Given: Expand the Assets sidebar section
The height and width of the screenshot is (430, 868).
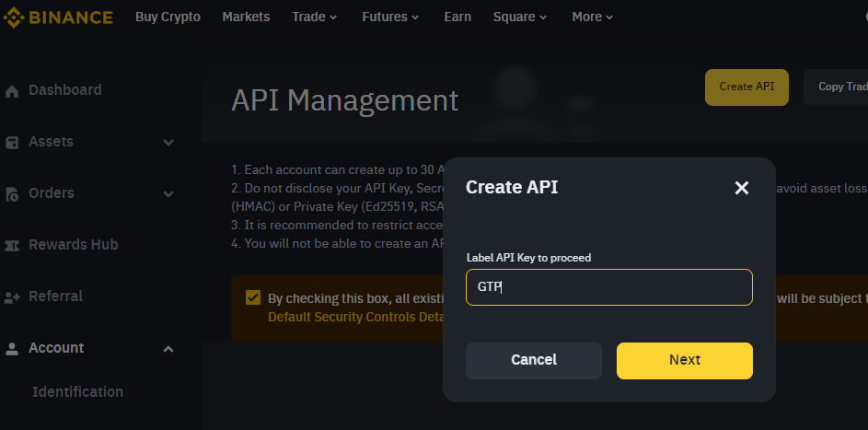Looking at the screenshot, I should [168, 143].
